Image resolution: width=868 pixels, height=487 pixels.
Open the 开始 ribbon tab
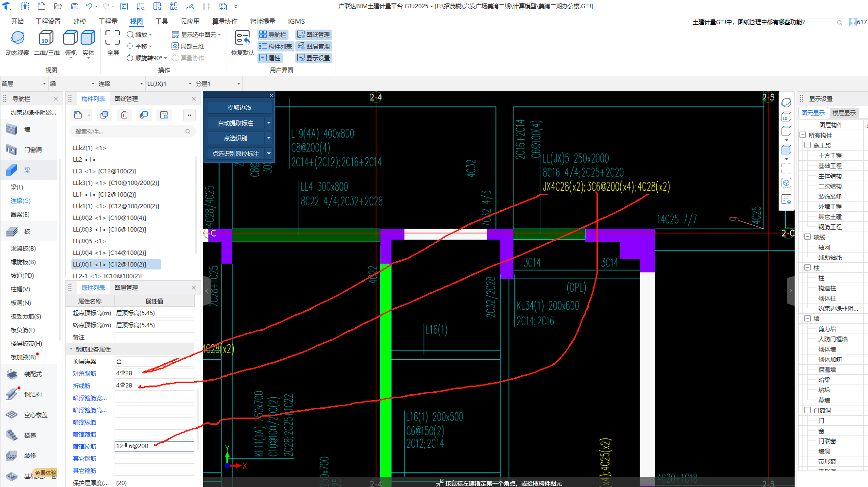click(x=17, y=21)
